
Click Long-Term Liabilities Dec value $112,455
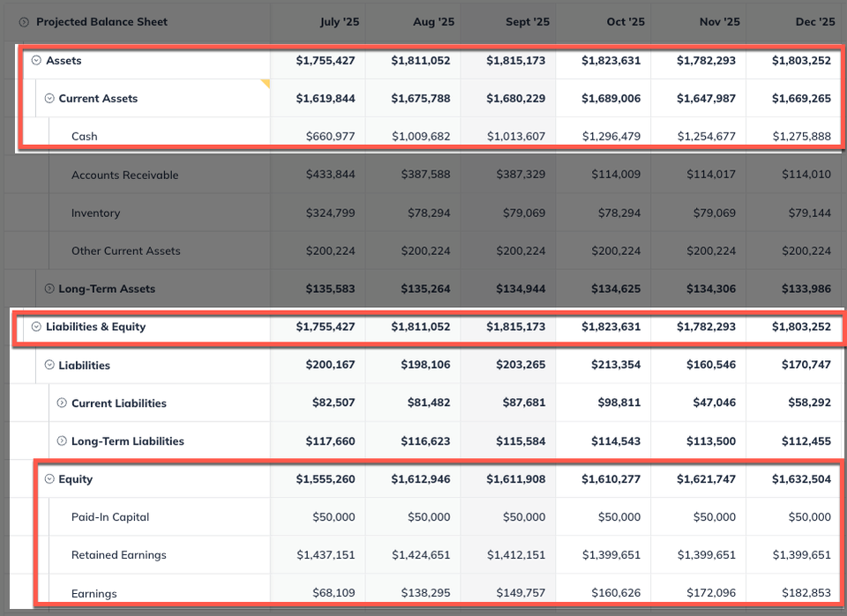(x=806, y=441)
